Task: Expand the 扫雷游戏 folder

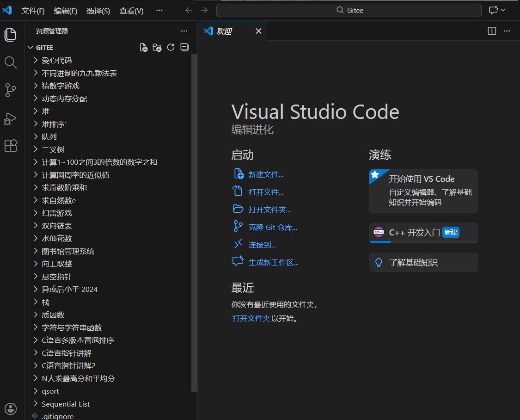Action: [x=36, y=213]
